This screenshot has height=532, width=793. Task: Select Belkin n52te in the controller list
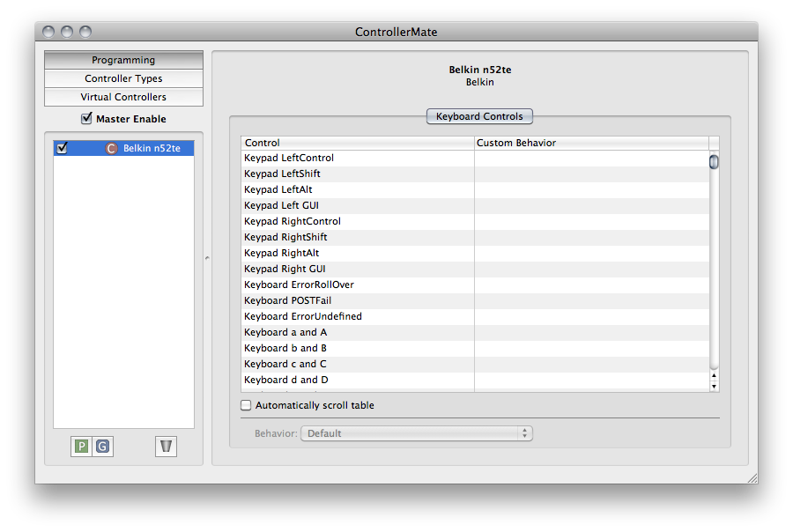point(124,148)
